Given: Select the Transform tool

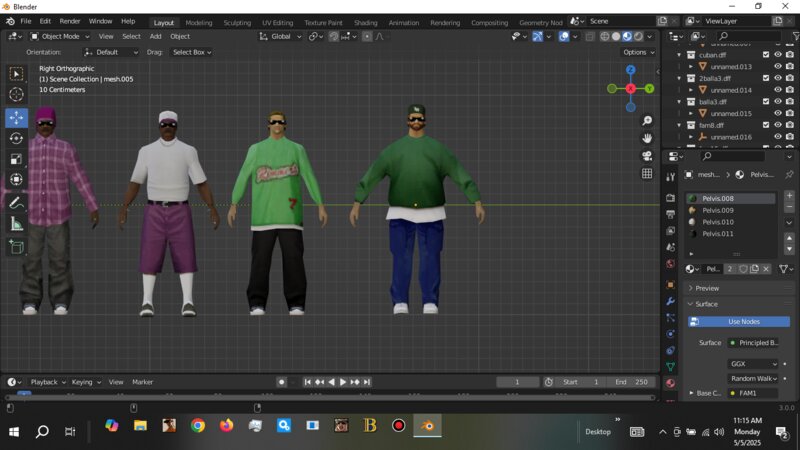Looking at the screenshot, I should [16, 179].
